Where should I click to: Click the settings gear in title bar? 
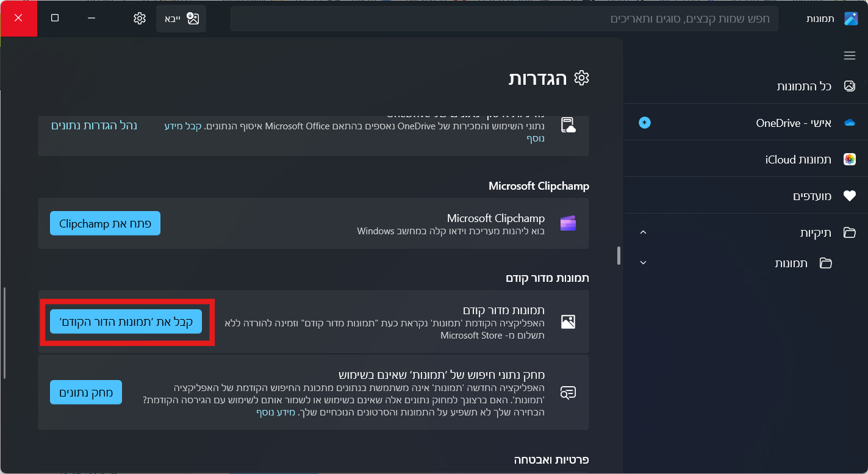140,18
